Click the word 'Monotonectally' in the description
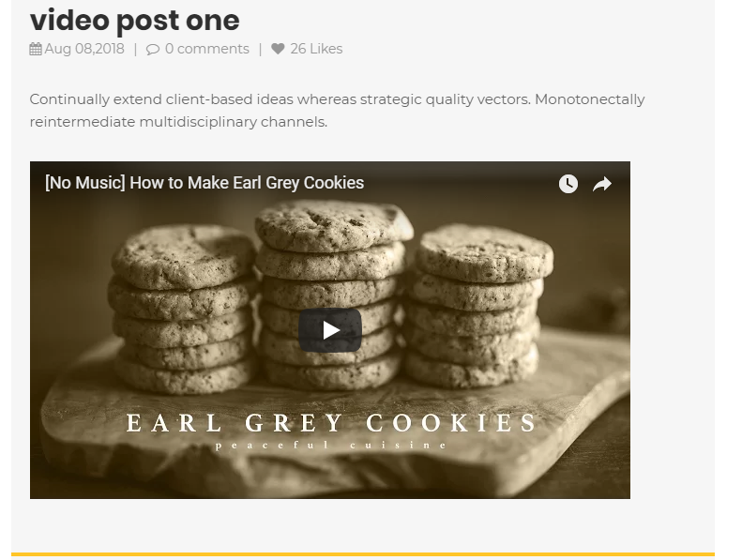The width and height of the screenshot is (742, 560). click(x=590, y=99)
